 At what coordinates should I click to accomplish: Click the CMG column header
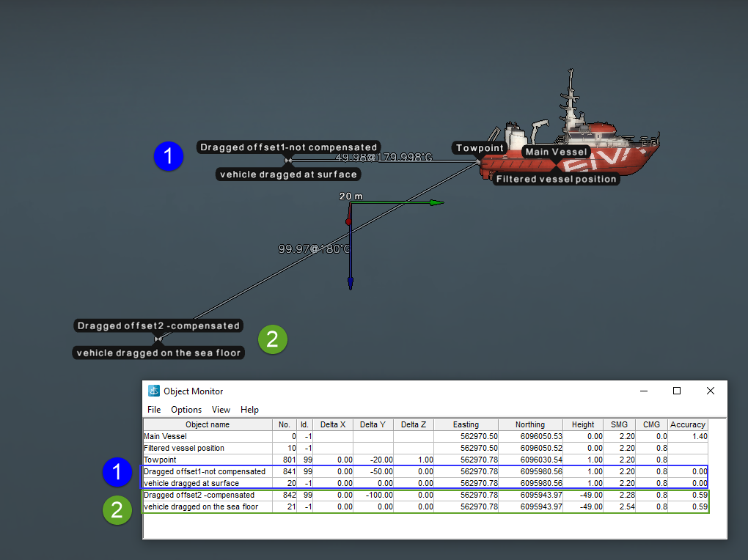click(651, 424)
